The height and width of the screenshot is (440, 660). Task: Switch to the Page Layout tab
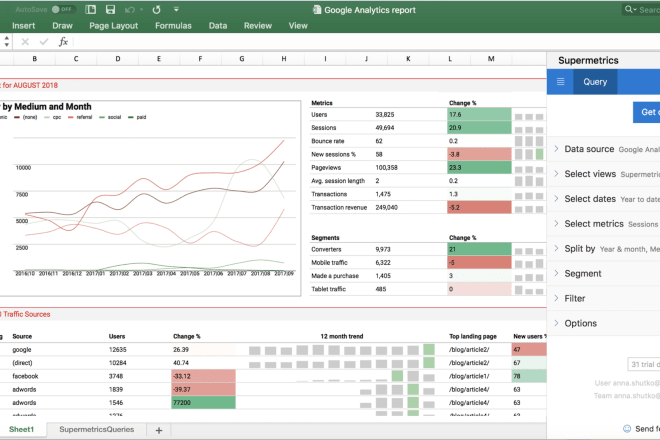[x=114, y=26]
